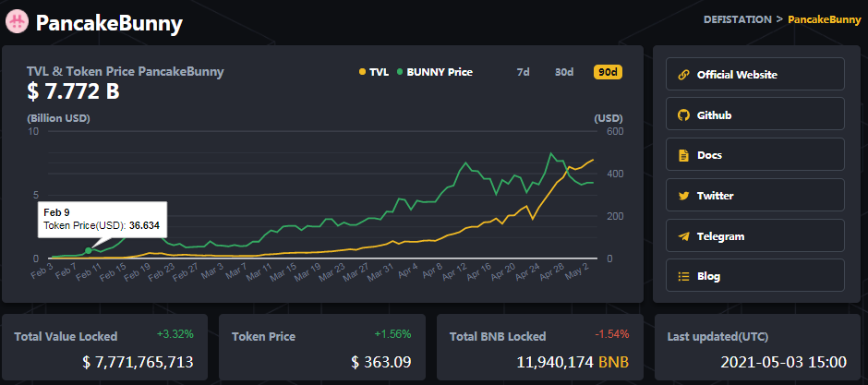Viewport: 868px width, 385px height.
Task: Click the green Feb 9 data point marker
Action: [88, 250]
